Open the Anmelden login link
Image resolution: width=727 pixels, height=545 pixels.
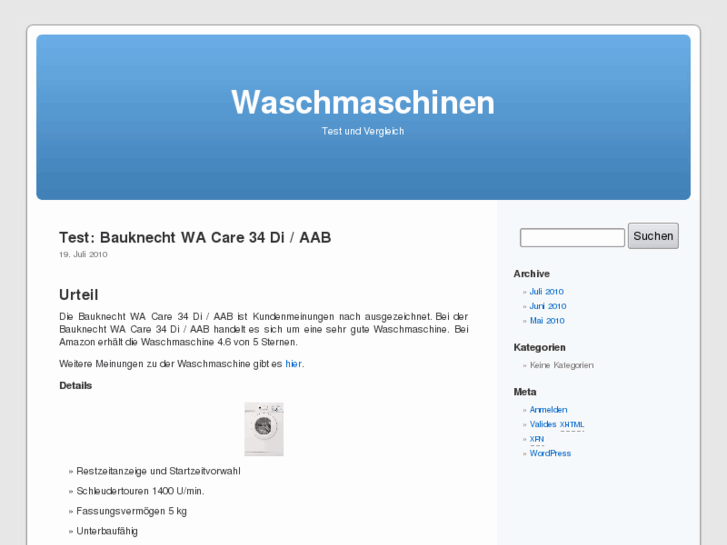pyautogui.click(x=548, y=410)
